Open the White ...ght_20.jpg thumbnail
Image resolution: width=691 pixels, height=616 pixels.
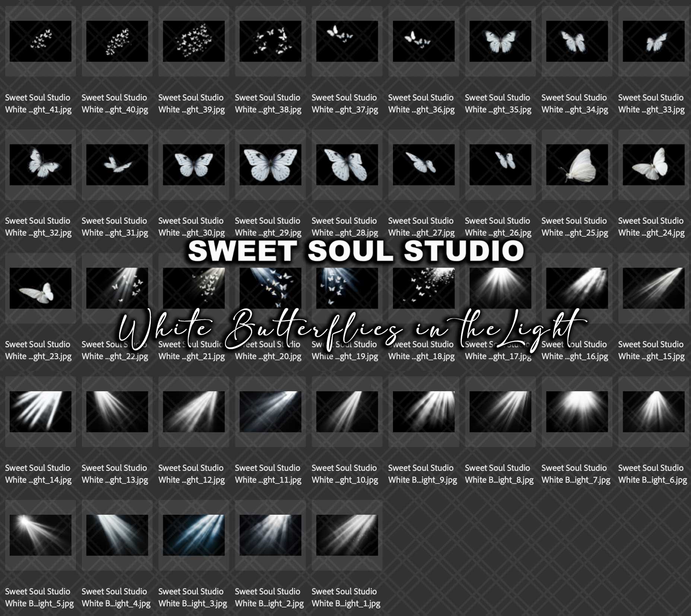pyautogui.click(x=270, y=288)
